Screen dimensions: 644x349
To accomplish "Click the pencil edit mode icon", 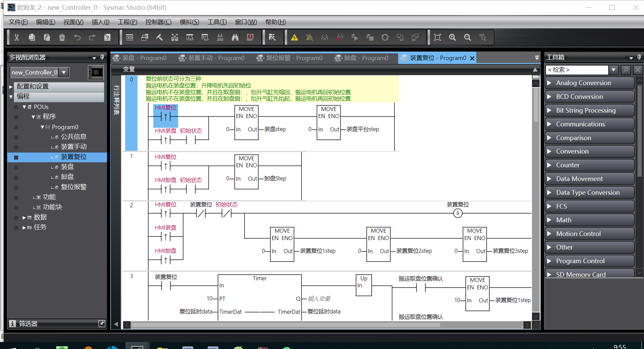I will click(x=272, y=37).
